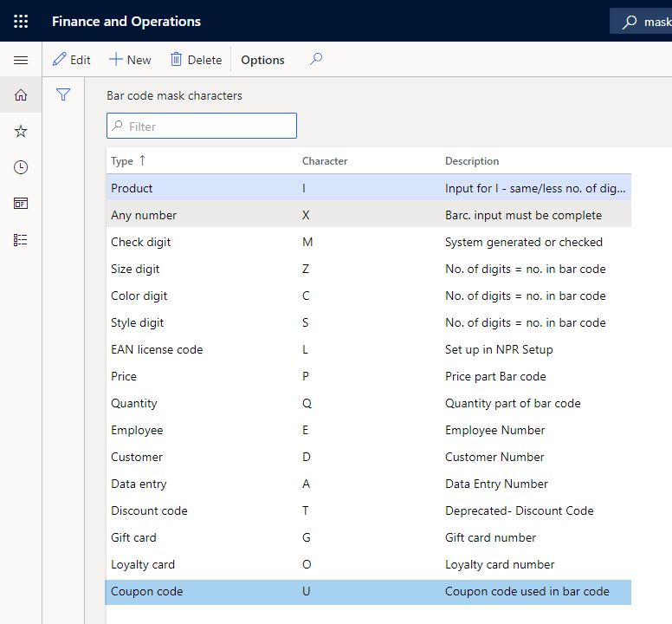Select the Coupon code row
This screenshot has width=672, height=624.
(x=369, y=592)
